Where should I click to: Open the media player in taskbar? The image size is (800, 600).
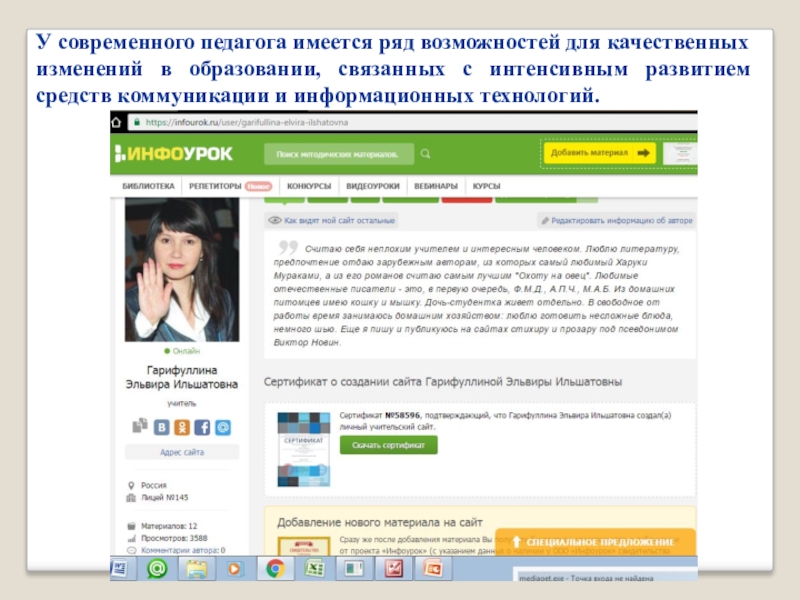[234, 568]
